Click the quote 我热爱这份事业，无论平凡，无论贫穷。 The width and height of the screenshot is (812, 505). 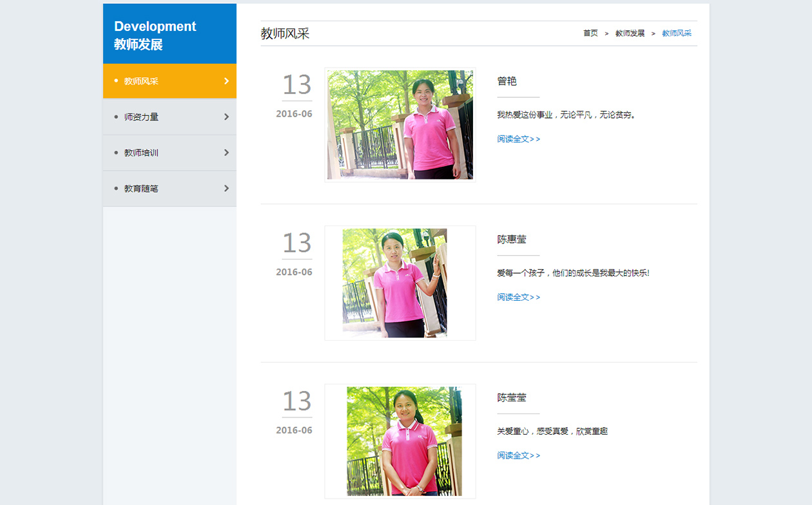pos(566,115)
